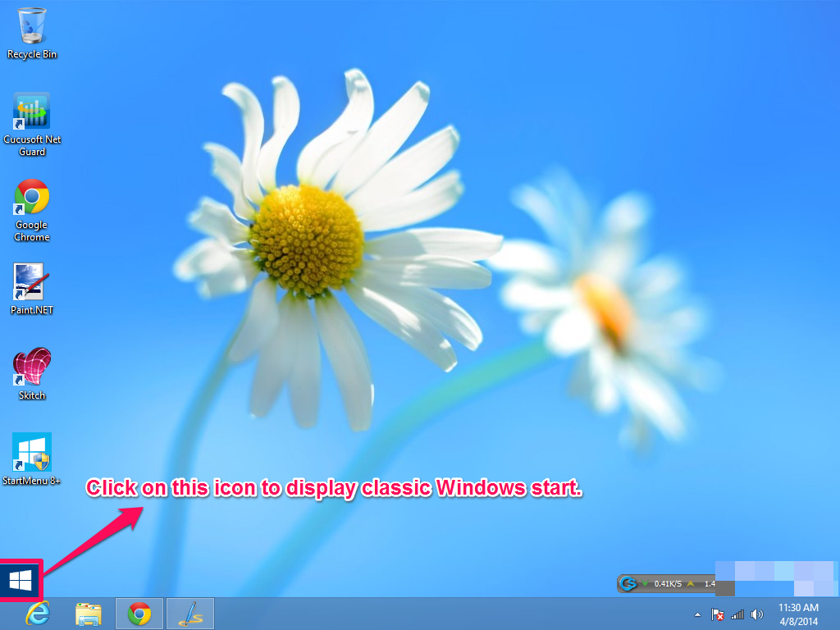The image size is (840, 630).
Task: Open the volume speaker tray icon
Action: tap(757, 614)
